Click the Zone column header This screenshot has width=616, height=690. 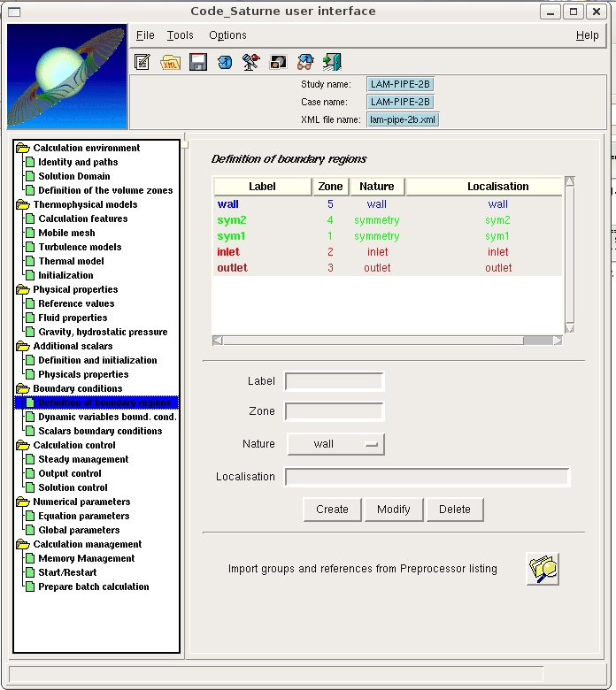331,187
